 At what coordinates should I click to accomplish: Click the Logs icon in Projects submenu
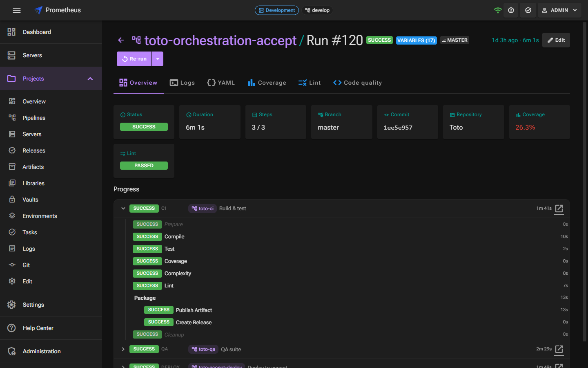(x=12, y=249)
